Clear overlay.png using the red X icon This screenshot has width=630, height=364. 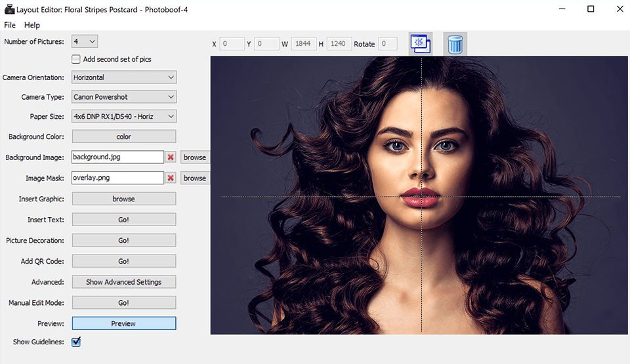171,178
